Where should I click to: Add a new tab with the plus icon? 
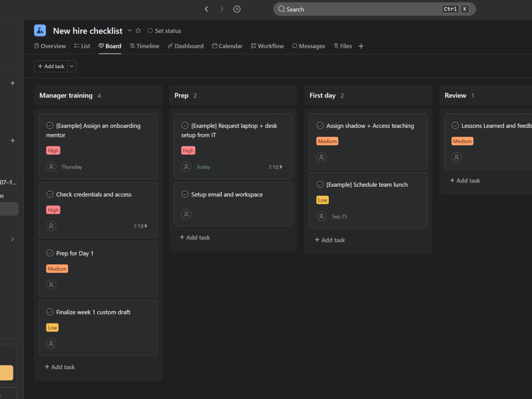tap(361, 46)
